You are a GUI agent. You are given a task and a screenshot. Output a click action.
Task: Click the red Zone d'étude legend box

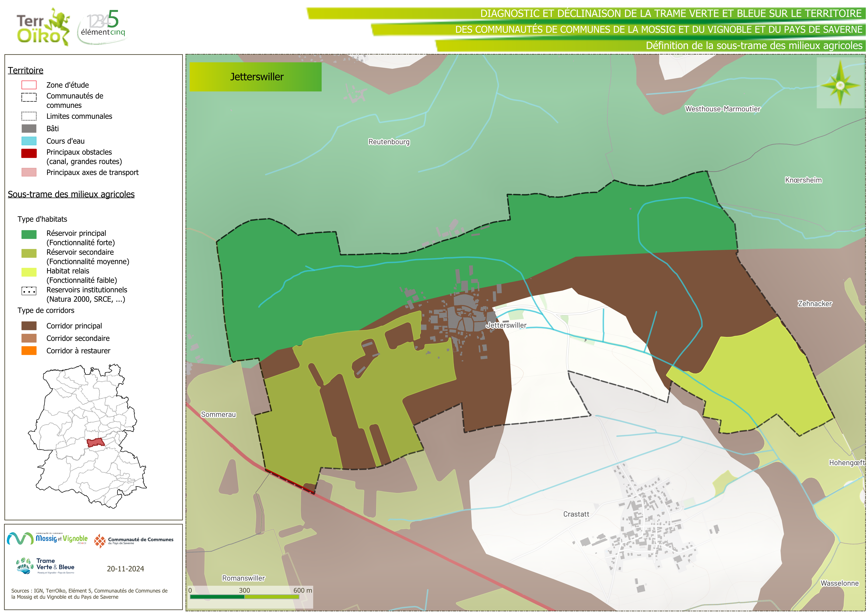click(x=29, y=85)
